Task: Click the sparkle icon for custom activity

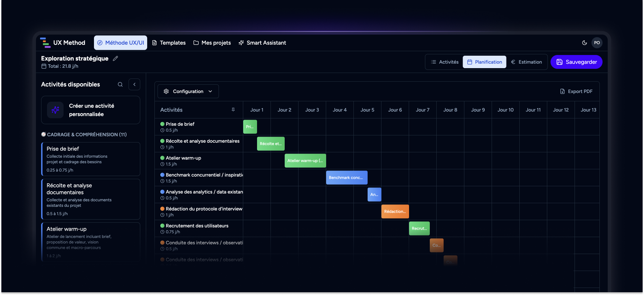Action: (55, 110)
